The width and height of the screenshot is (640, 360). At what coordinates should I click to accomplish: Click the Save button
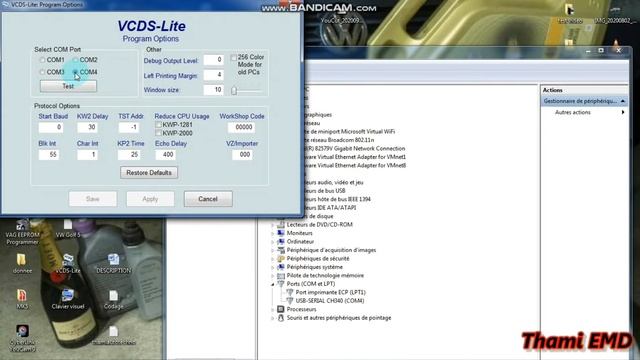(x=93, y=199)
